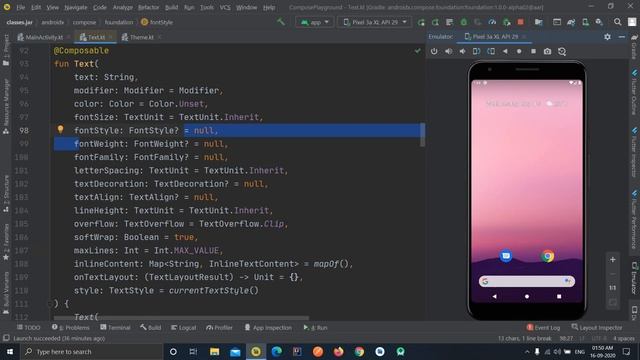Viewport: 640px width, 360px height.
Task: Open the Refactor menu
Action: tap(148, 7)
